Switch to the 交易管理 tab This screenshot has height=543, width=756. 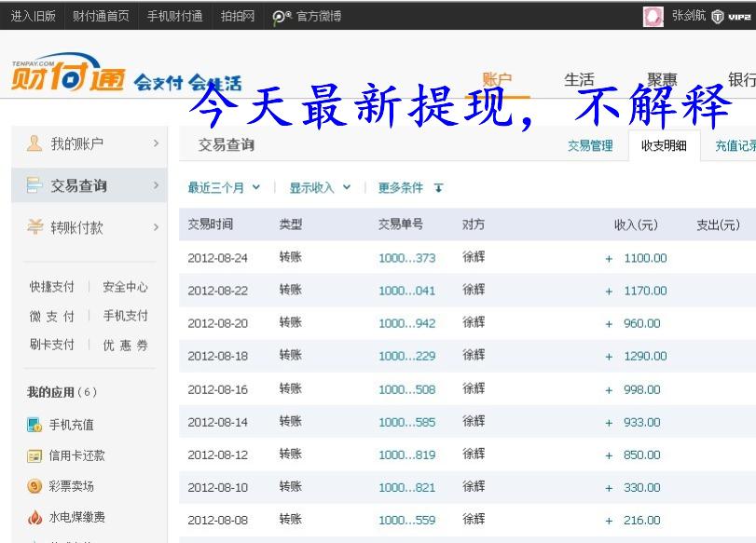click(590, 145)
